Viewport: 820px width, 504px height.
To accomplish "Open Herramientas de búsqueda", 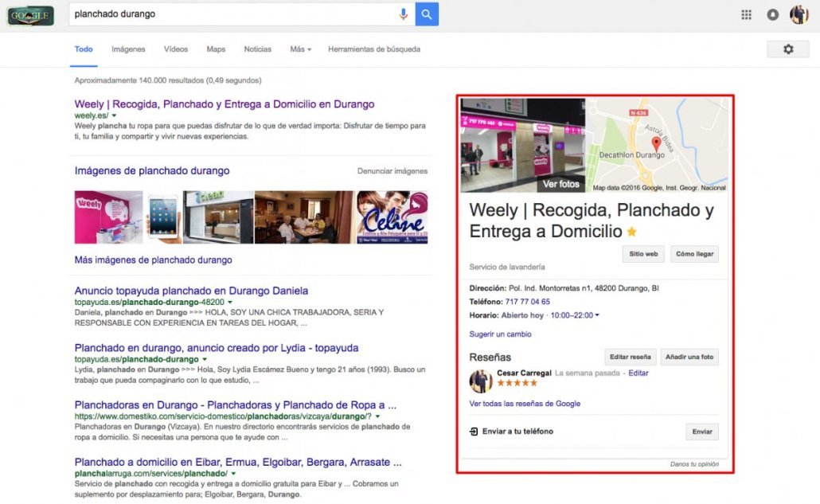I will point(374,49).
